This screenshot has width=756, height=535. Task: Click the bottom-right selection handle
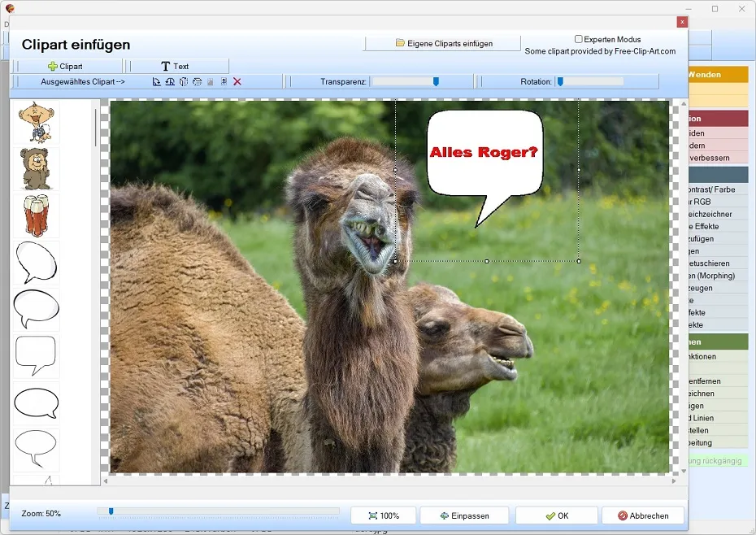point(579,261)
